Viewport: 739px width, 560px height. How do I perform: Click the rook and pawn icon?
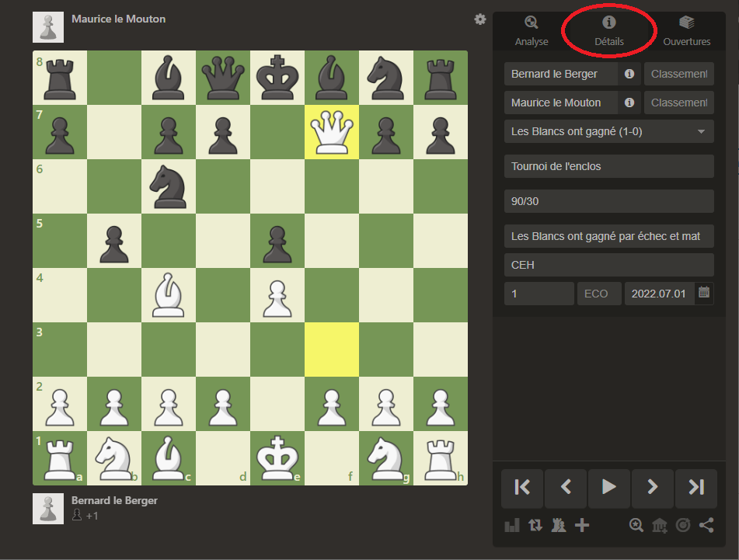click(x=558, y=526)
